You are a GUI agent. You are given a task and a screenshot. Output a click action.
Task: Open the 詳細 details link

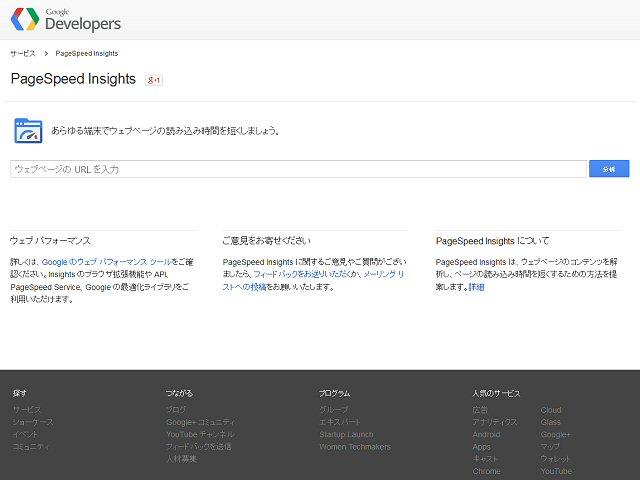coord(476,287)
